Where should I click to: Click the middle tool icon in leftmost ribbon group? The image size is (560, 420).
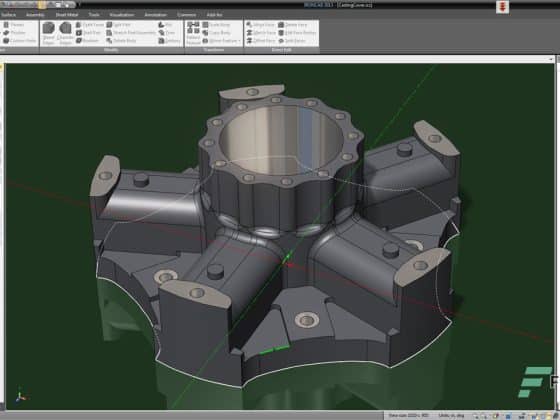pos(6,32)
